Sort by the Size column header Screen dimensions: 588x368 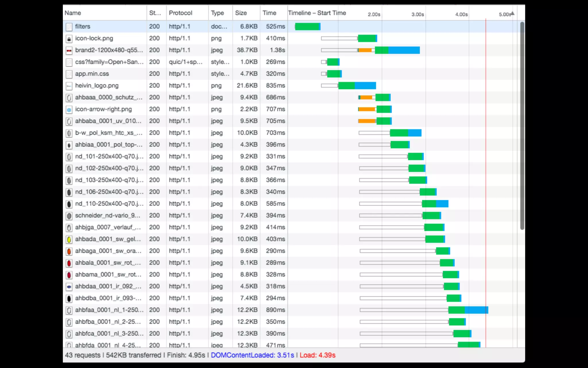click(241, 13)
